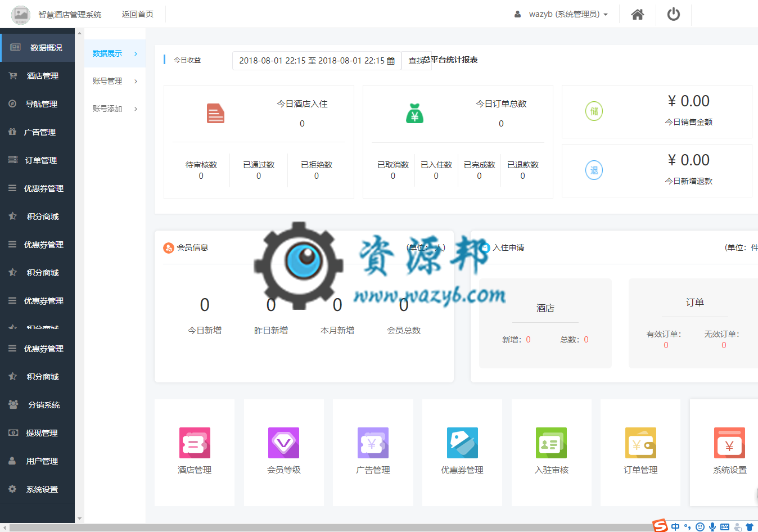Click the person icon beside 用户管理
This screenshot has height=532, width=758.
click(x=12, y=461)
